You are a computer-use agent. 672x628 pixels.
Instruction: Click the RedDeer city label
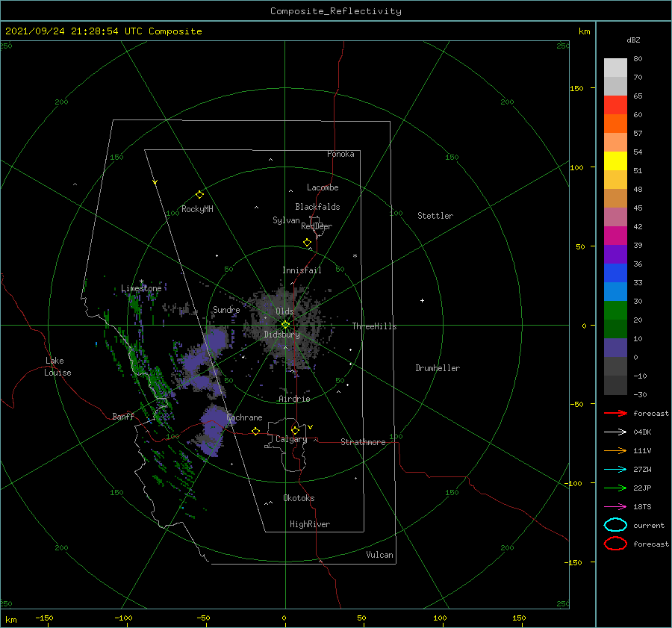(317, 226)
